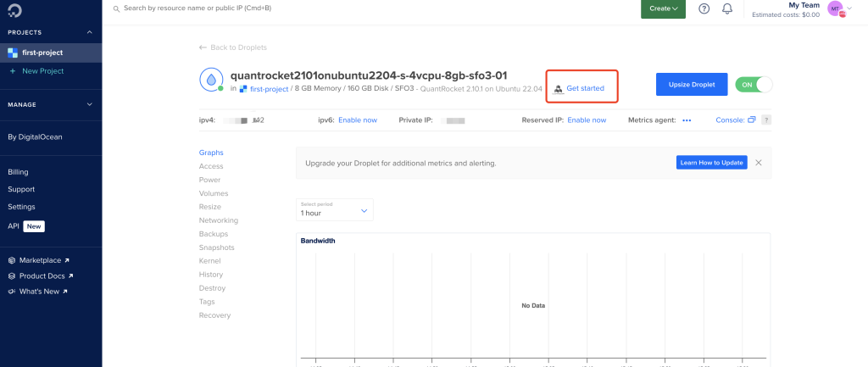Screen dimensions: 868x367
Task: Click the first-project sidebar icon
Action: pyautogui.click(x=13, y=53)
